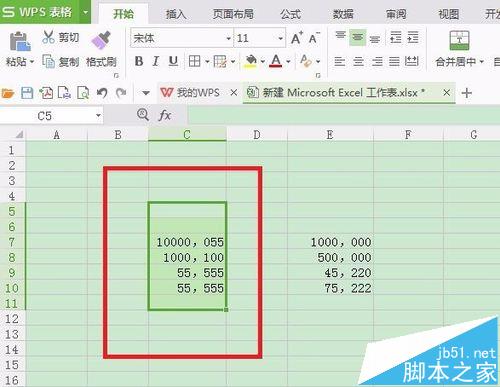Justify text alignment icon
Viewport: 500px width, 387px height.
(394, 61)
